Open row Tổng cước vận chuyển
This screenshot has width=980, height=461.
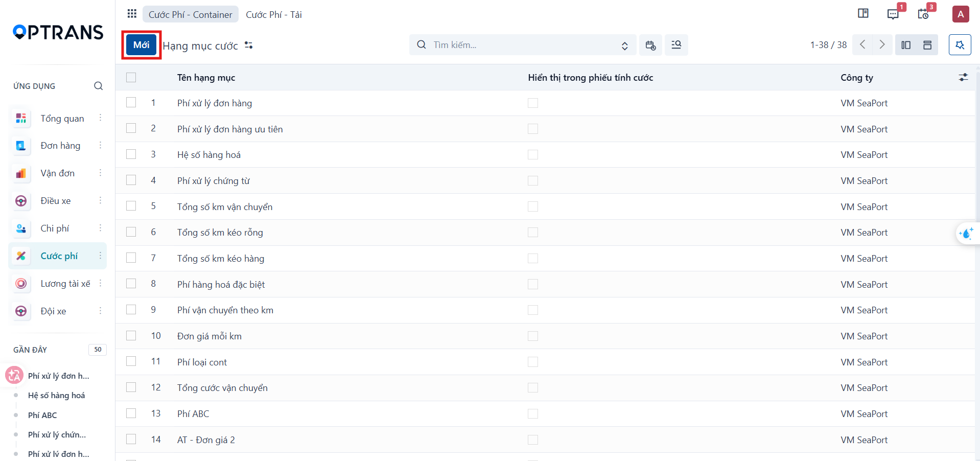click(x=222, y=388)
